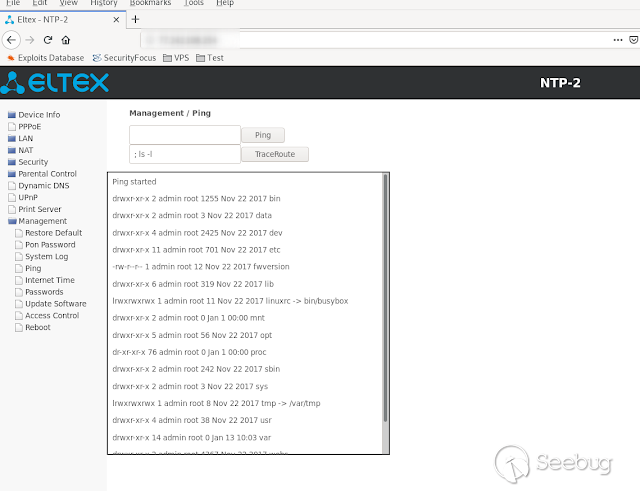This screenshot has height=491, width=640.
Task: Open the VPS bookmarks folder
Action: click(176, 58)
